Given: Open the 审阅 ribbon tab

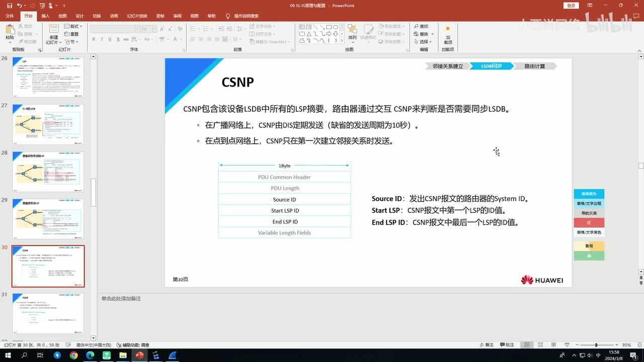Looking at the screenshot, I should [177, 16].
